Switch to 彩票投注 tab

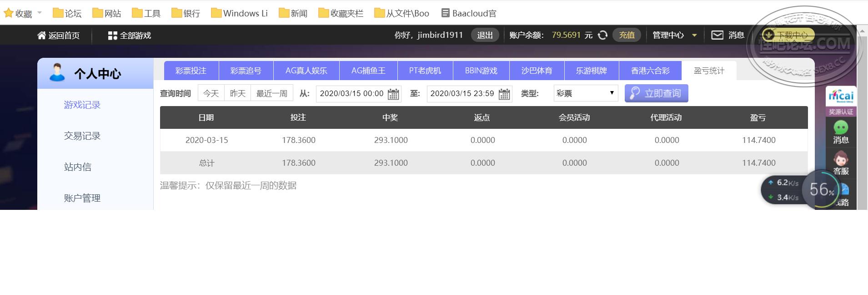191,71
